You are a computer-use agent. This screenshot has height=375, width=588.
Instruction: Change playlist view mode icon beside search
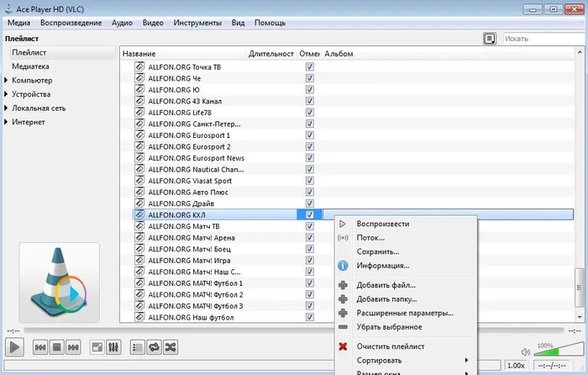click(490, 39)
